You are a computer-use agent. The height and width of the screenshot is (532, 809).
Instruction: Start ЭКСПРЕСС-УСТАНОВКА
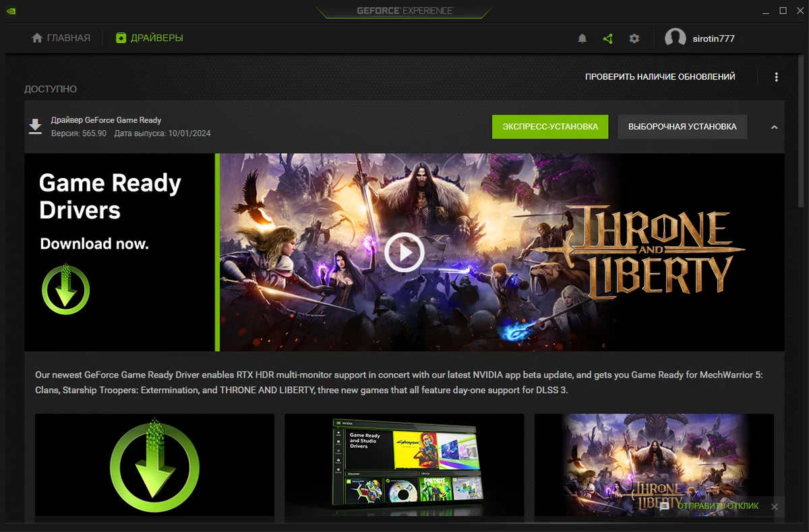point(550,127)
